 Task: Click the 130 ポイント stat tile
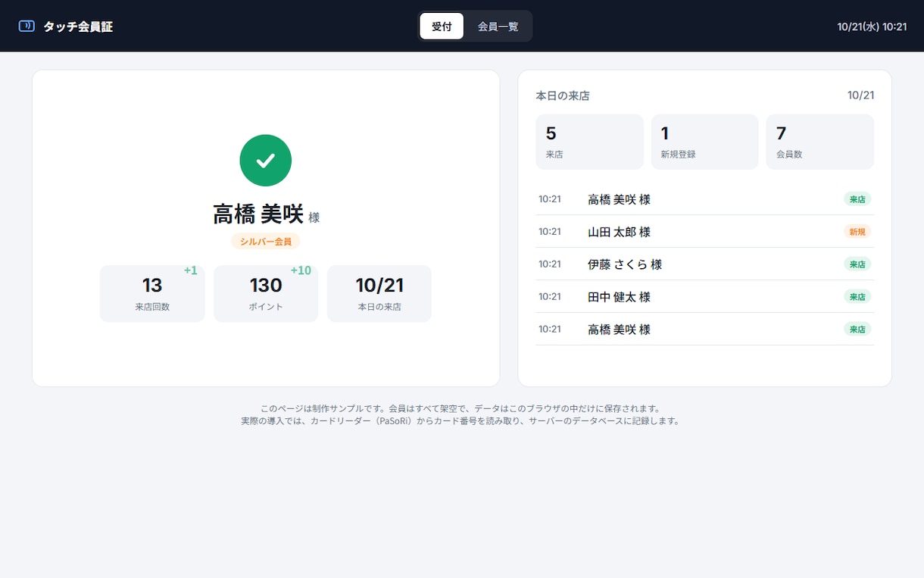(x=266, y=293)
